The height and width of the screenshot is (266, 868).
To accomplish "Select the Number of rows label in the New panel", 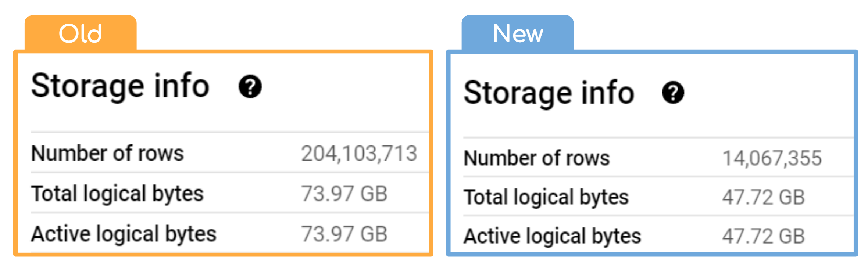I will coord(536,158).
